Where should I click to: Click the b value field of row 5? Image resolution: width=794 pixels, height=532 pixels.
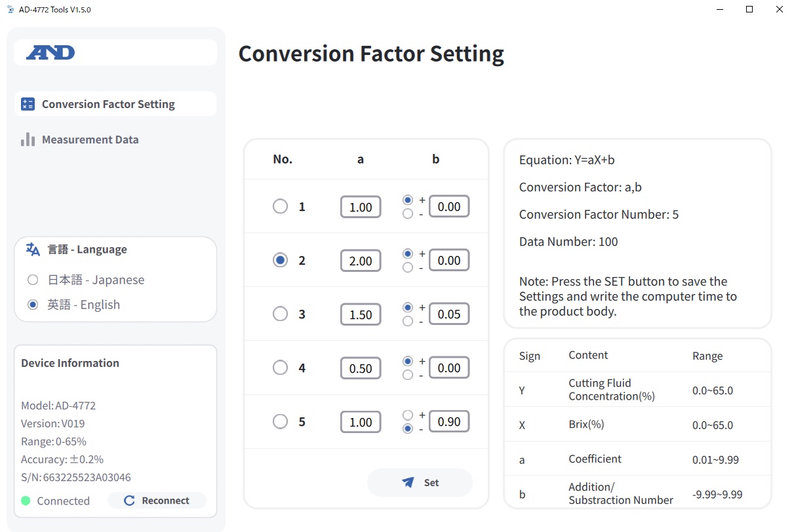[449, 422]
